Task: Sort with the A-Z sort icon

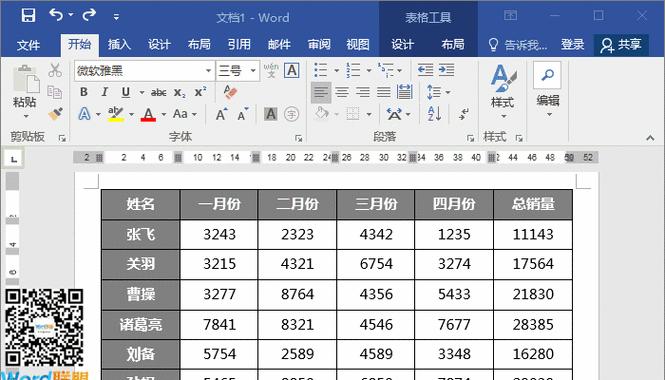Action: point(435,114)
